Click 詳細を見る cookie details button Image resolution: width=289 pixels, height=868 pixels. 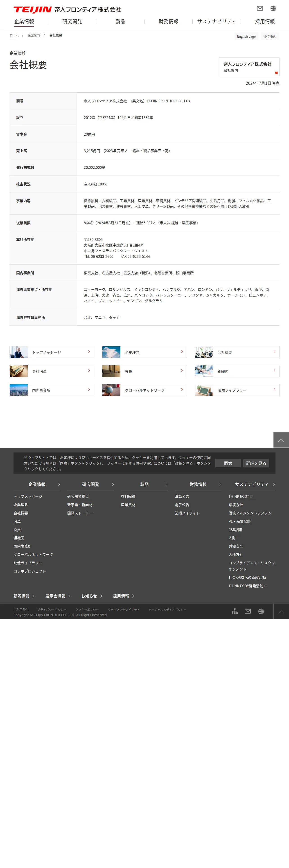pyautogui.click(x=256, y=463)
